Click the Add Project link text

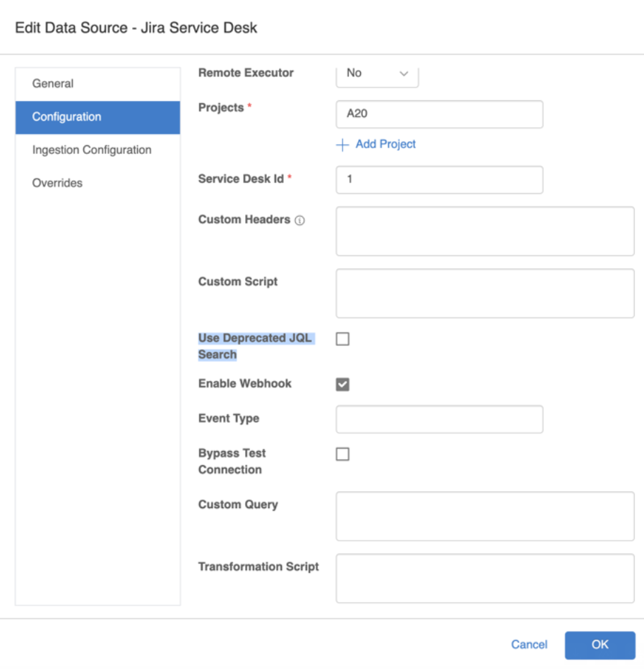(386, 144)
